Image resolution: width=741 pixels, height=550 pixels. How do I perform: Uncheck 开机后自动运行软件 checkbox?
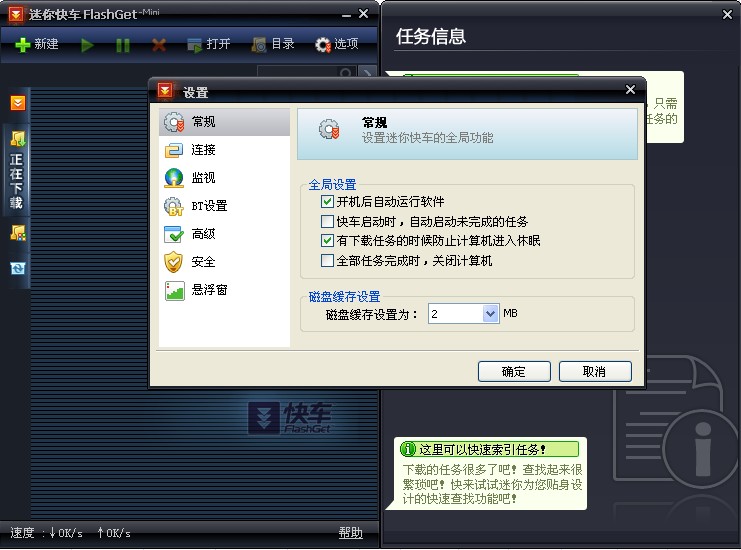(327, 202)
